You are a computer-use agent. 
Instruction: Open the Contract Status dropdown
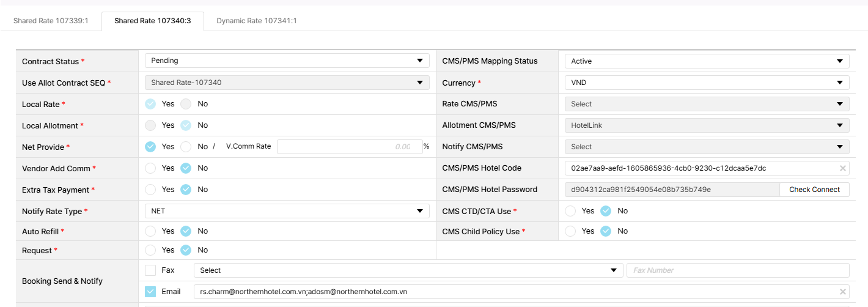287,61
